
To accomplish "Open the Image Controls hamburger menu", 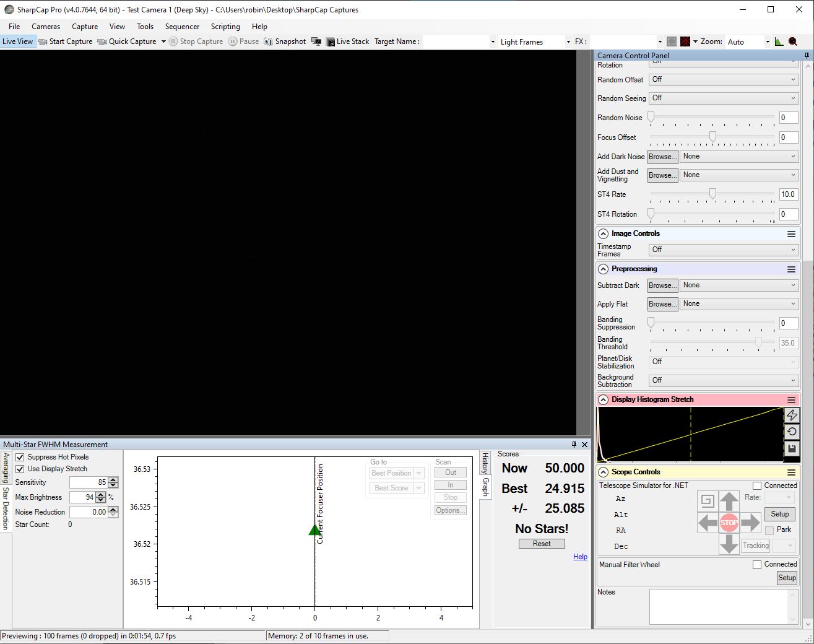I will (x=791, y=234).
